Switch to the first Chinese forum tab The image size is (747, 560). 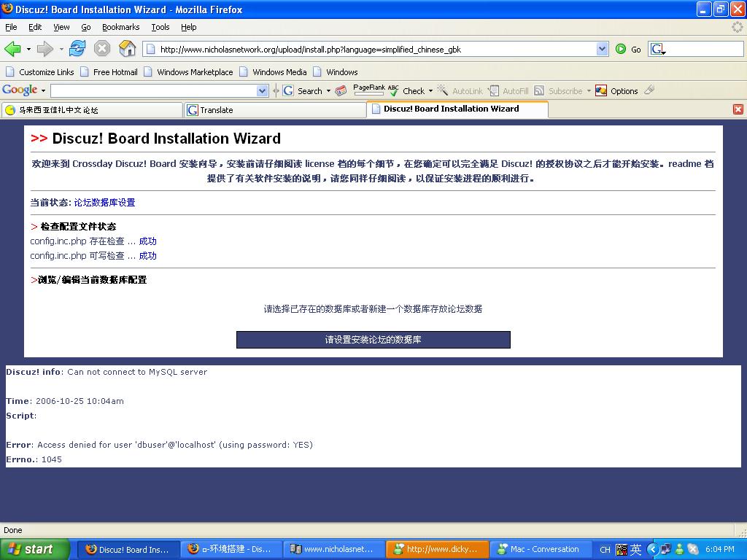pyautogui.click(x=91, y=110)
